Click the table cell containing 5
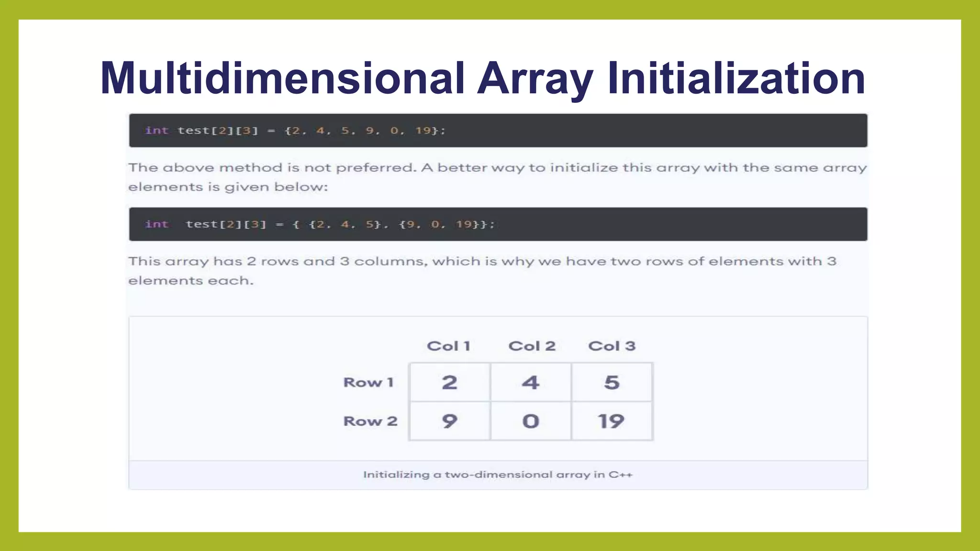The height and width of the screenshot is (551, 980). pyautogui.click(x=612, y=382)
